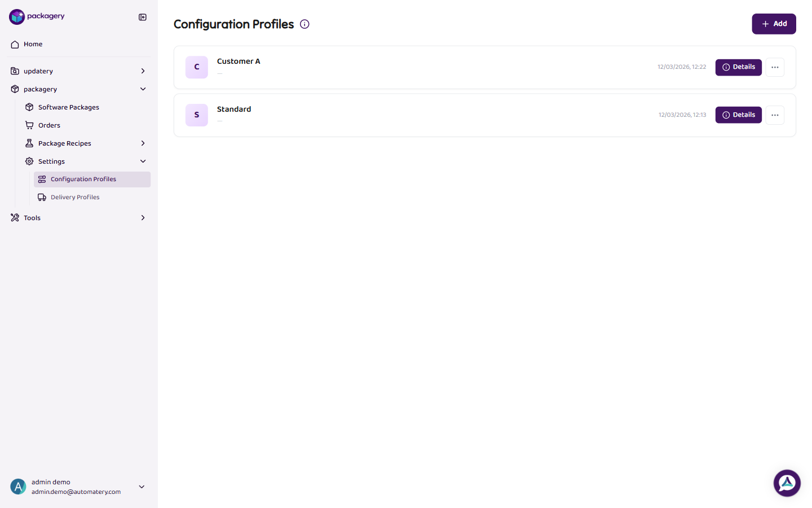
Task: Click the Home house icon
Action: (15, 44)
